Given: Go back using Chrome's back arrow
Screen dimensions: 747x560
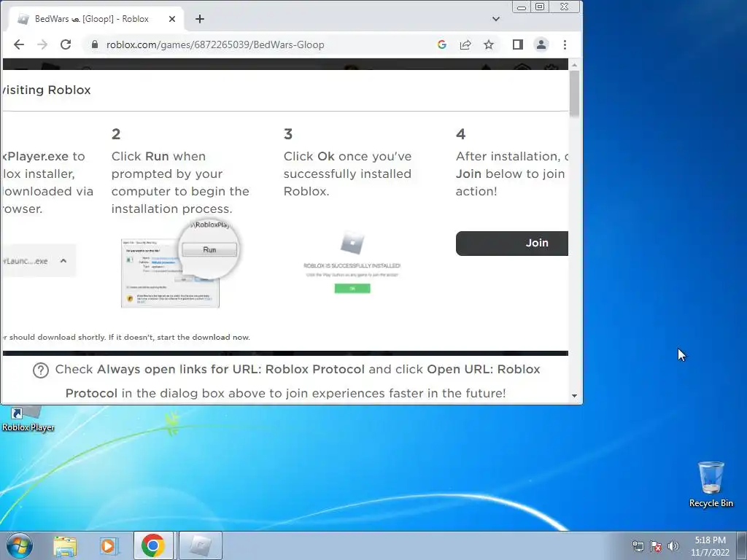Looking at the screenshot, I should 18,44.
